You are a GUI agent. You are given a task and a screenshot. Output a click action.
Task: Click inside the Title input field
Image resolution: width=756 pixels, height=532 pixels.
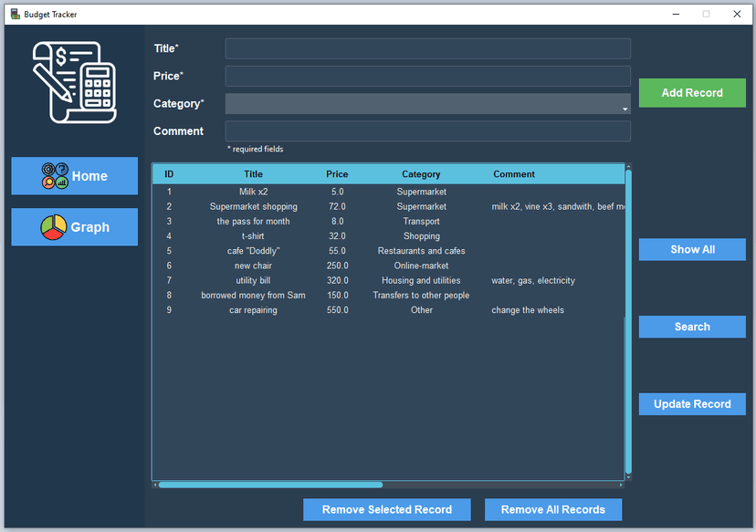(x=427, y=49)
